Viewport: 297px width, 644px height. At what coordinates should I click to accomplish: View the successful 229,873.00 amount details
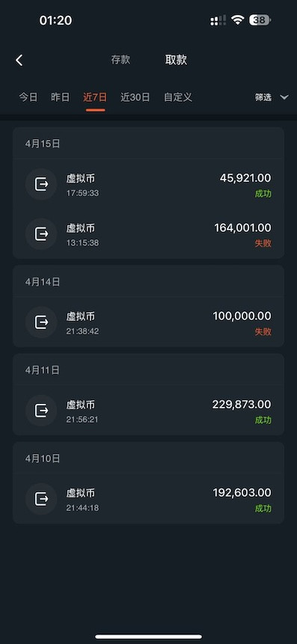[242, 405]
